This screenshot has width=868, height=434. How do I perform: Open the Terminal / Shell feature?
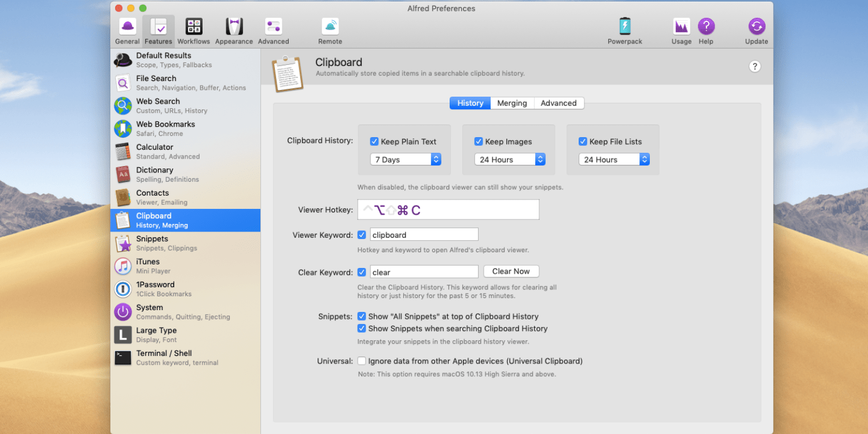123,357
